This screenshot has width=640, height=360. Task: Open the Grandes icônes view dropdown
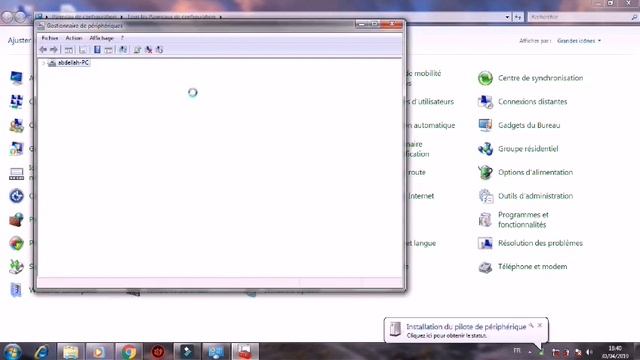(579, 41)
